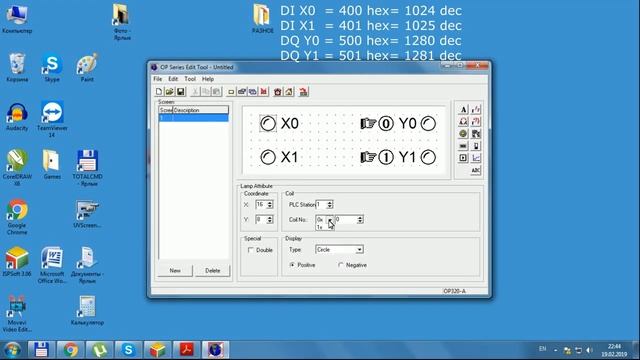The height and width of the screenshot is (360, 640).
Task: Select the Negative display radio button
Action: 341,265
